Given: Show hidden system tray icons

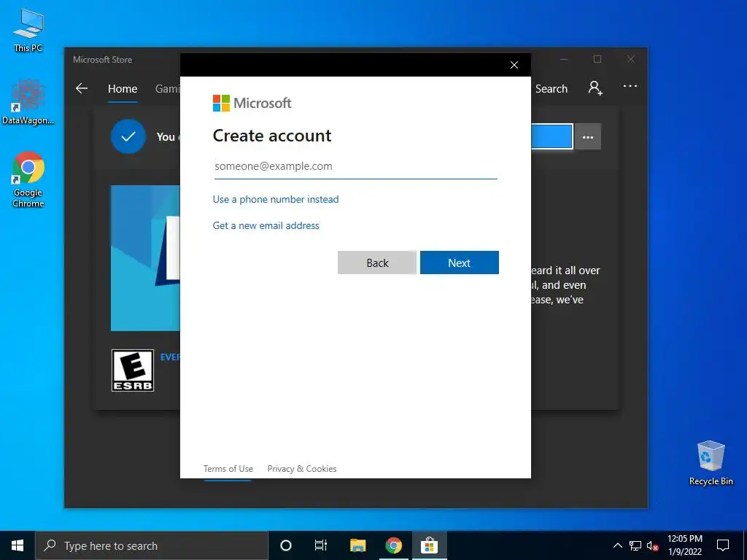Looking at the screenshot, I should pos(617,545).
